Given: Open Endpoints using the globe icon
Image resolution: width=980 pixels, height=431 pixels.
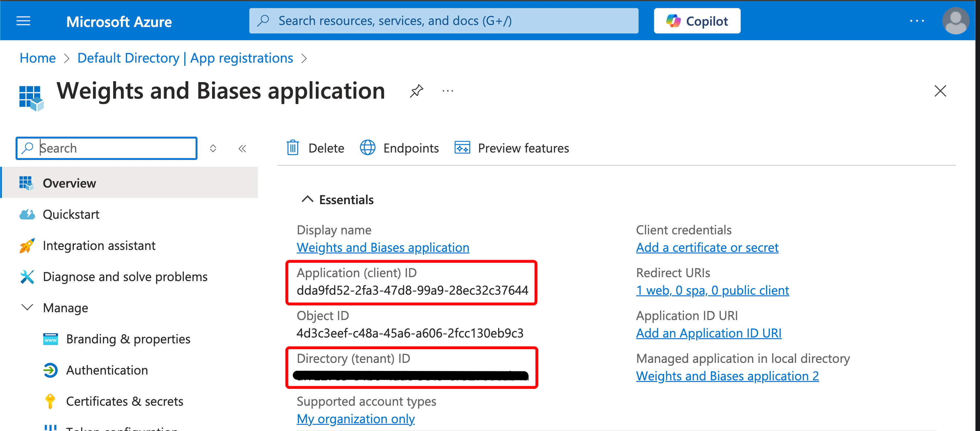Looking at the screenshot, I should (367, 148).
